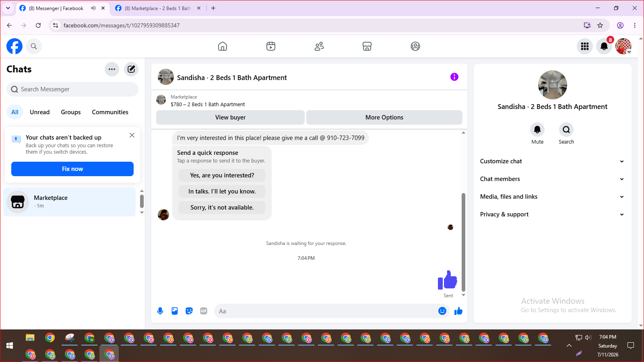Click the More Options button
Image resolution: width=644 pixels, height=362 pixels.
click(384, 117)
